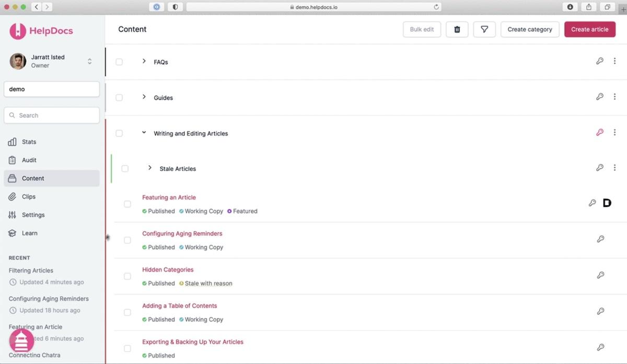627x364 pixels.
Task: Expand the Stale Articles subcategory
Action: [x=150, y=168]
